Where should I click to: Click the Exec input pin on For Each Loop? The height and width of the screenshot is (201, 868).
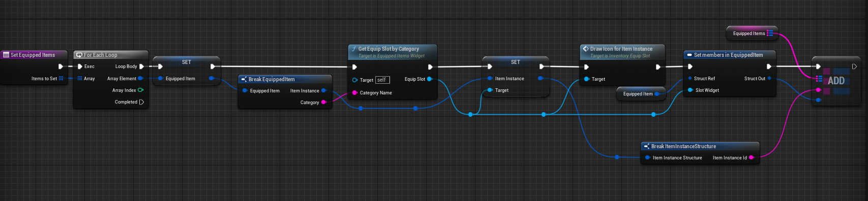[x=80, y=66]
